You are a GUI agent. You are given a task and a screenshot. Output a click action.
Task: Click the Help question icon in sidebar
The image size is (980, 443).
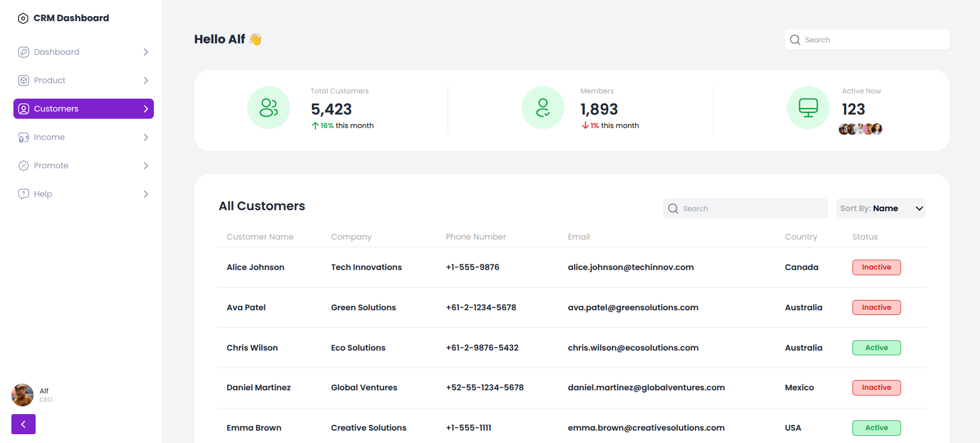(x=24, y=194)
